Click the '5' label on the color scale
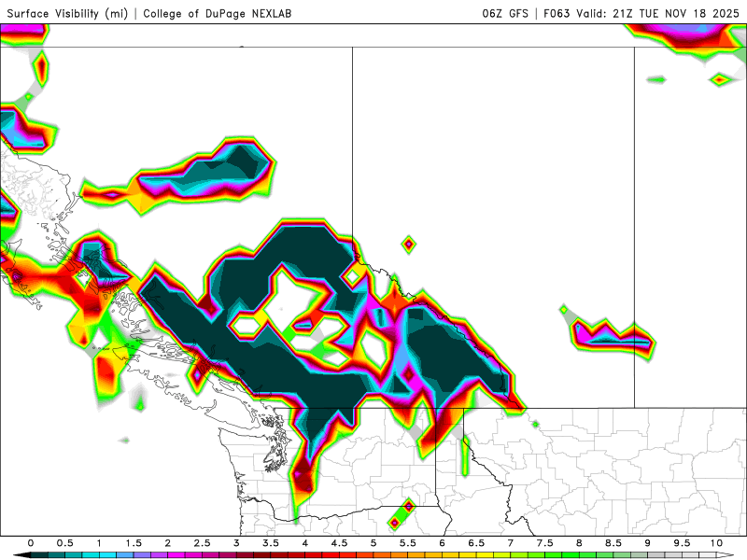 point(373,543)
